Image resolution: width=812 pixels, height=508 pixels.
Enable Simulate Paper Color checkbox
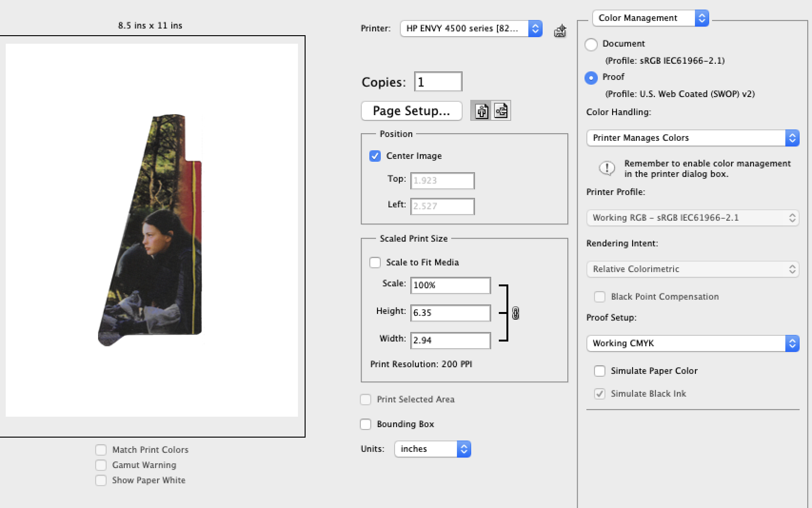(x=600, y=371)
